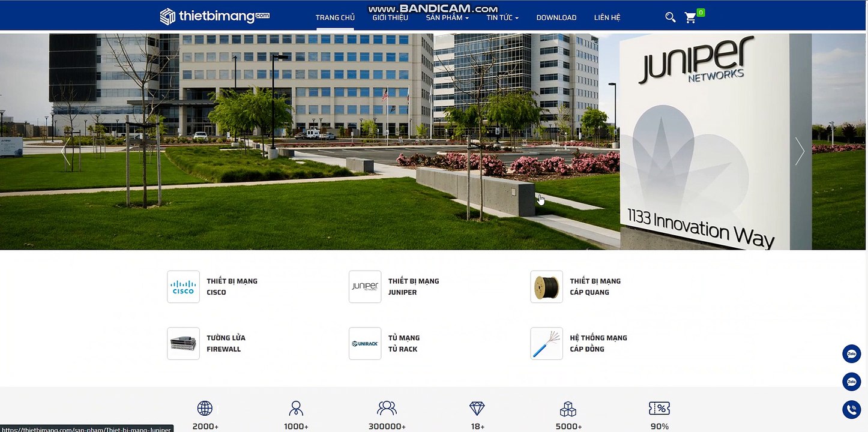Viewport: 868px width, 432px height.
Task: Click the optical cable reel thumbnail
Action: (546, 287)
